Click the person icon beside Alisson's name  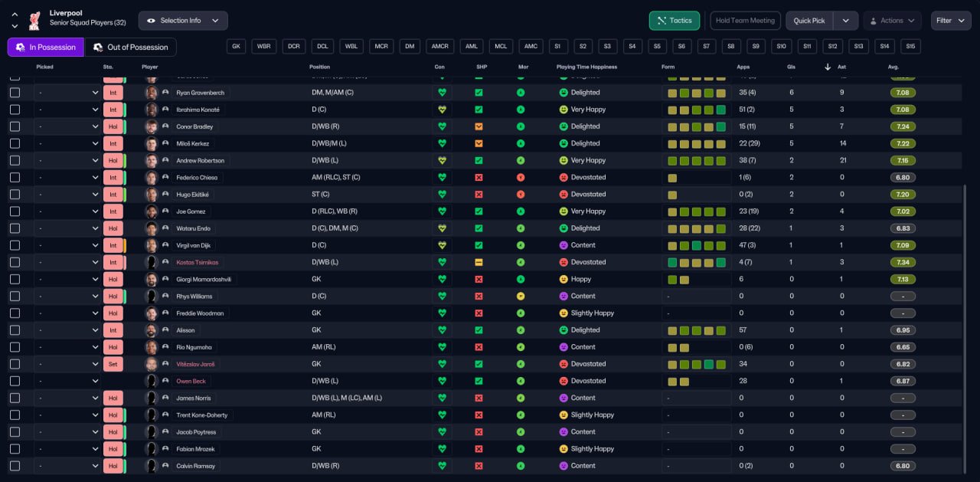click(x=165, y=330)
